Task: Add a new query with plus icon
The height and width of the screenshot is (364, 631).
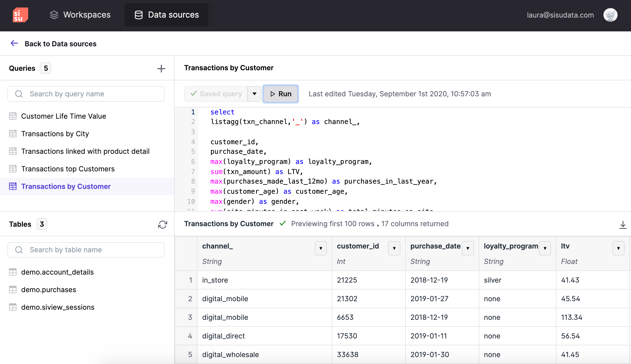Action: 161,69
